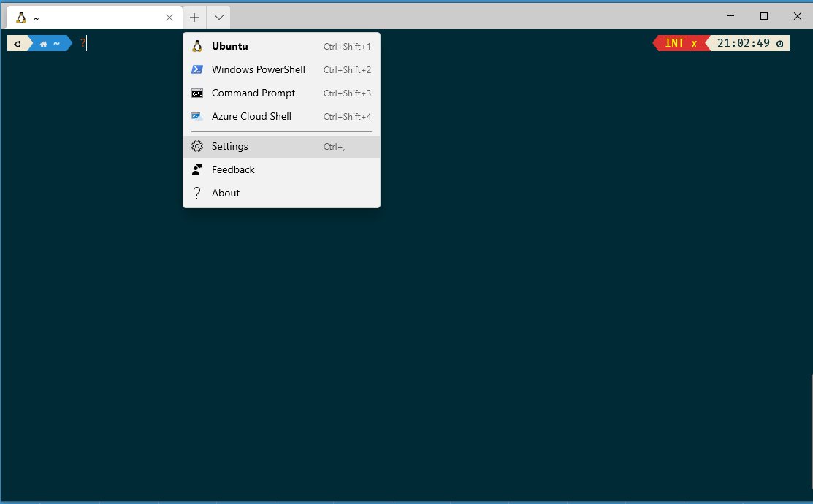Click the Windows PowerShell icon in the menu

[197, 69]
